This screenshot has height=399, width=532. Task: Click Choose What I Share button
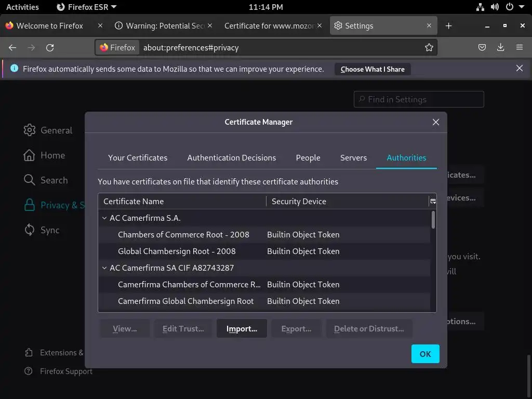point(373,69)
